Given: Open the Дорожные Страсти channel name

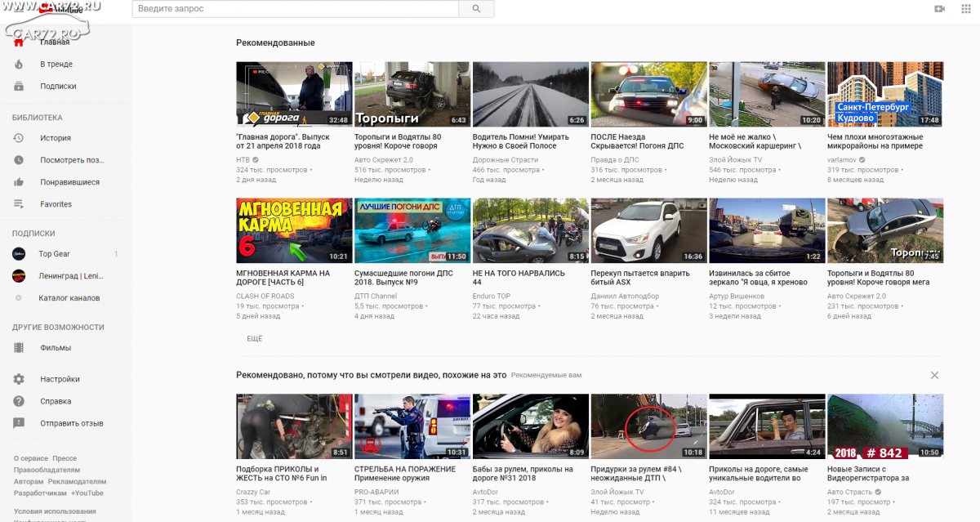Looking at the screenshot, I should click(x=504, y=159).
